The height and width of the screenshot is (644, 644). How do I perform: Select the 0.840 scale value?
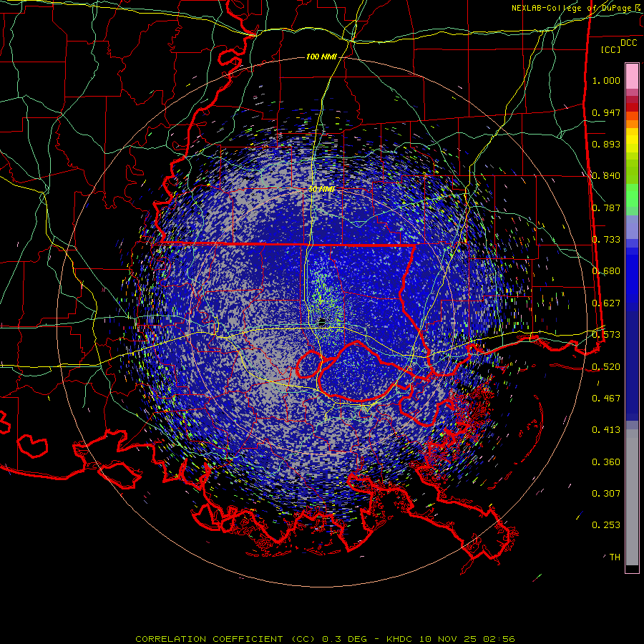(606, 176)
